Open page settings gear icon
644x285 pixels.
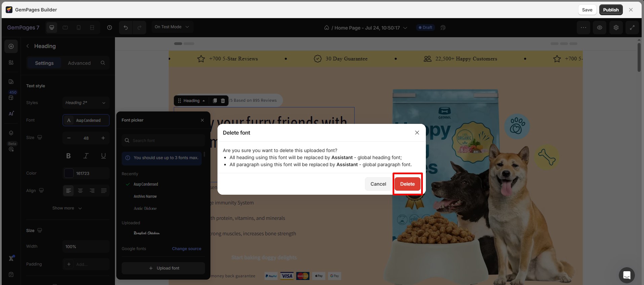pos(616,28)
